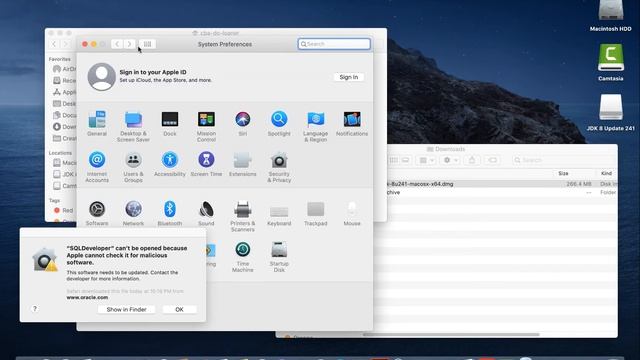Open Startup Disk preferences

click(279, 256)
